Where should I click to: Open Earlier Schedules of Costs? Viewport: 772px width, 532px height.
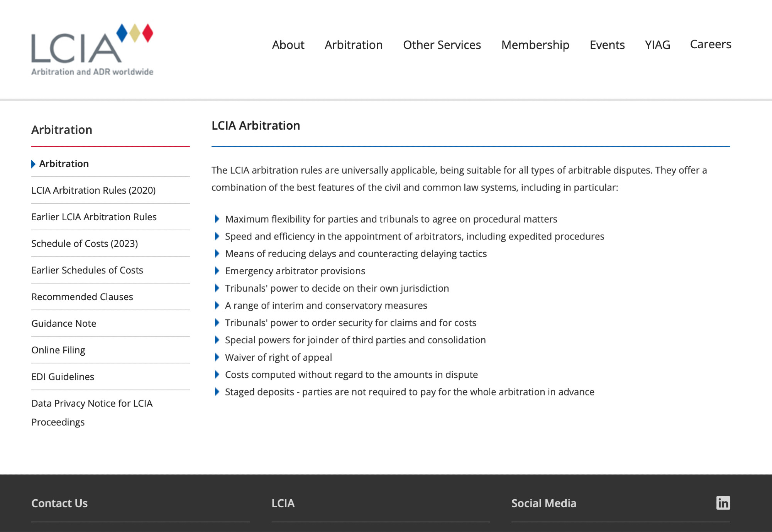tap(87, 270)
